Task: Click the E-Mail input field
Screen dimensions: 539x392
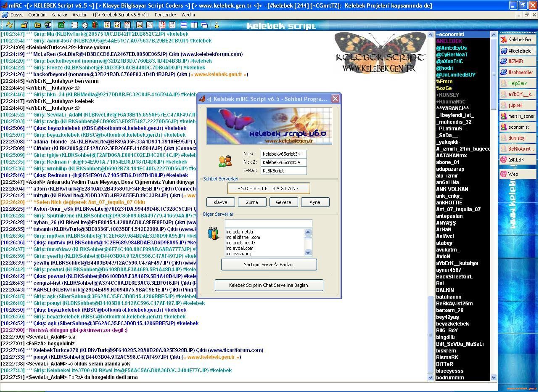Action: point(284,171)
